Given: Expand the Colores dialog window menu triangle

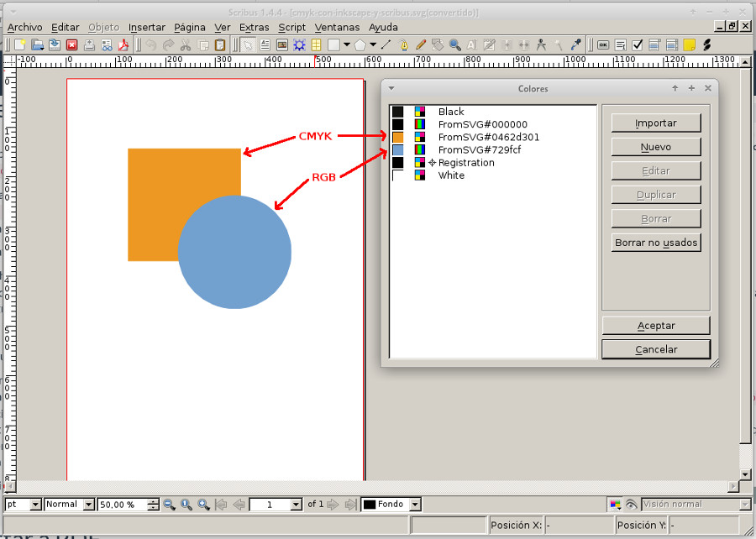Looking at the screenshot, I should (x=391, y=88).
